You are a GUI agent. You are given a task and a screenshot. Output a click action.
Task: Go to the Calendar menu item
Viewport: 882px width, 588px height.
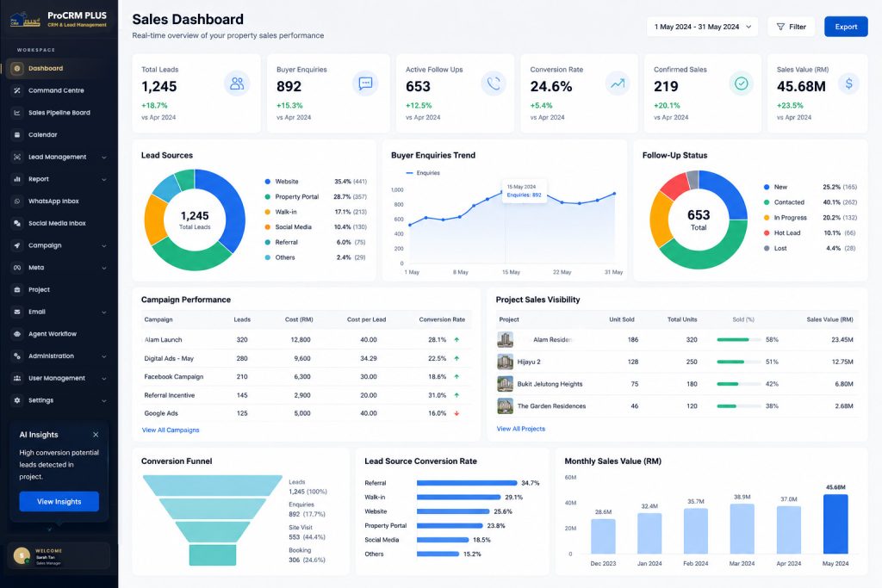click(59, 135)
